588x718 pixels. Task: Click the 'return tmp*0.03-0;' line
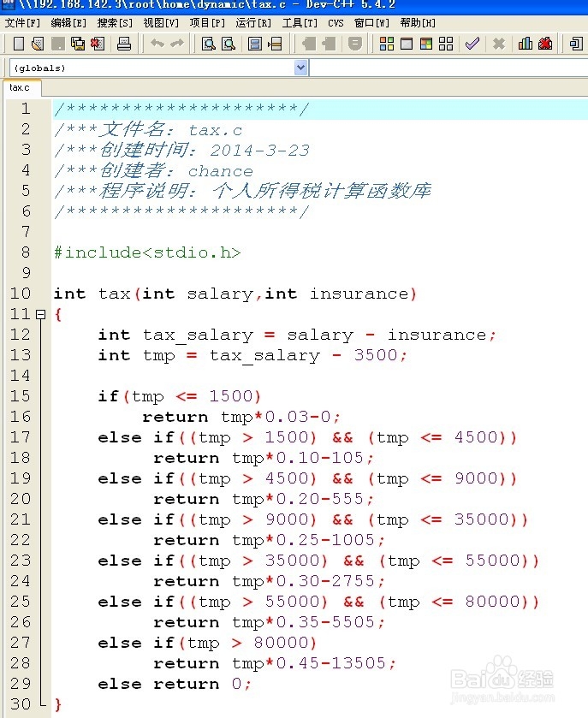(241, 417)
